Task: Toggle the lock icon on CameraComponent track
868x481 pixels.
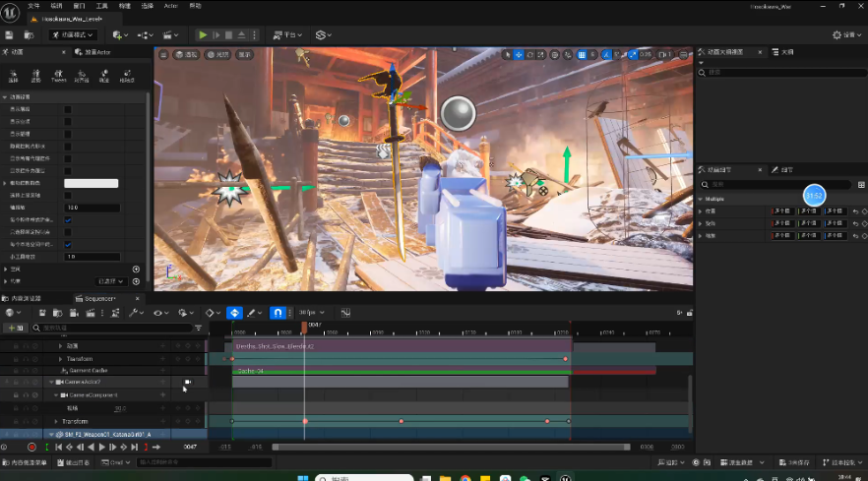Action: pos(16,395)
